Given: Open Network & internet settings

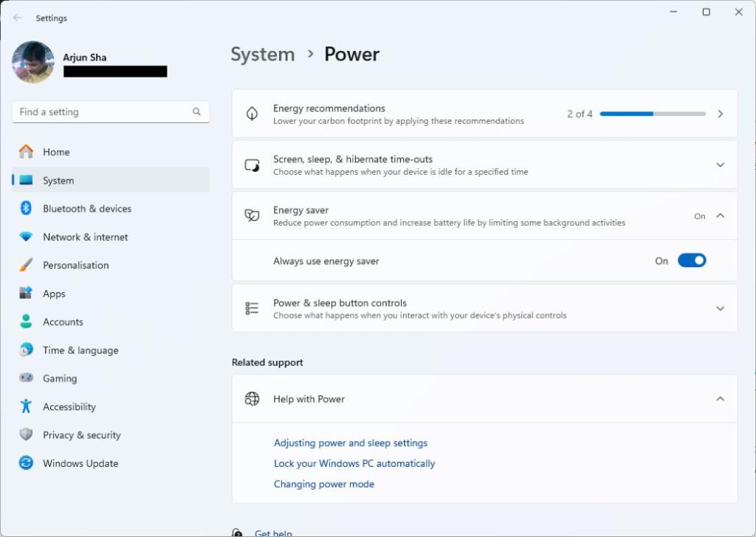Looking at the screenshot, I should point(111,237).
